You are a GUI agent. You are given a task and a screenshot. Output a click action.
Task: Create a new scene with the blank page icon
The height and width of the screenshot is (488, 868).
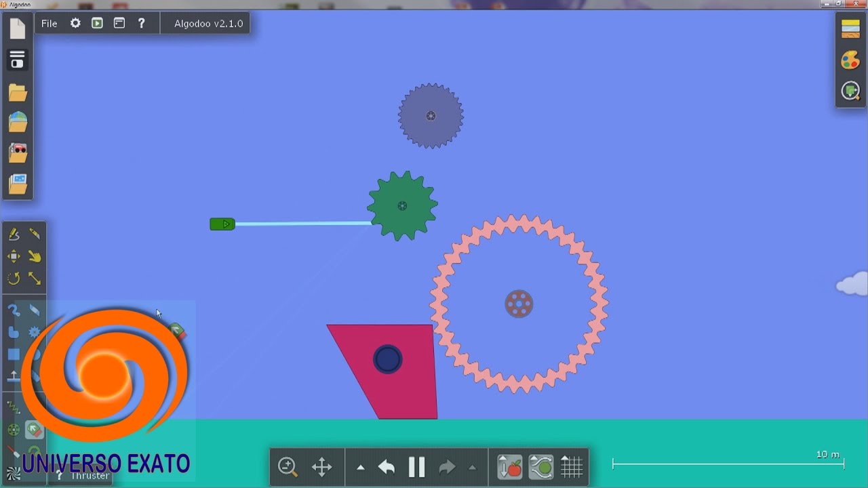point(18,28)
